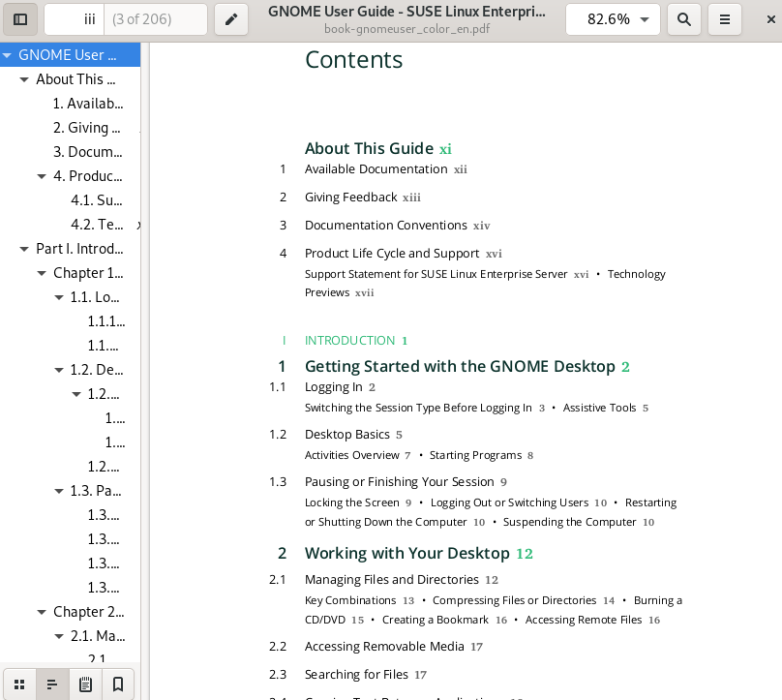Select 2. Giving... in outline sidebar
The image size is (782, 700).
point(87,128)
